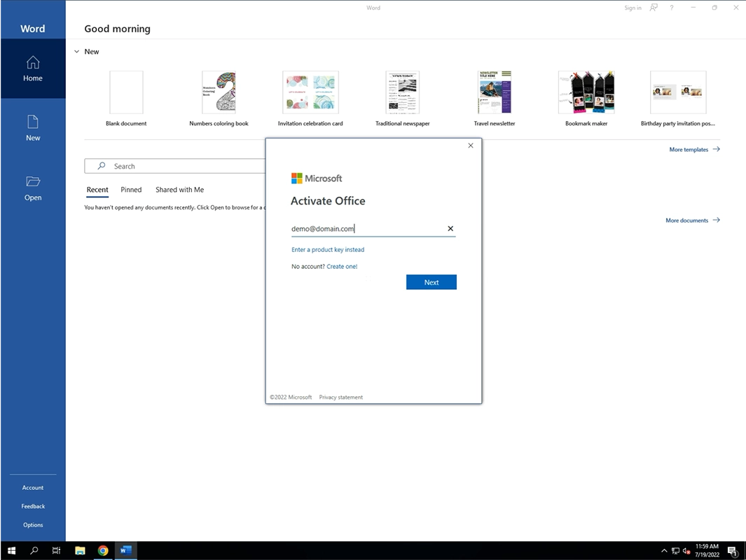Open the Home section in Word sidebar
This screenshot has width=746, height=560.
tap(32, 69)
